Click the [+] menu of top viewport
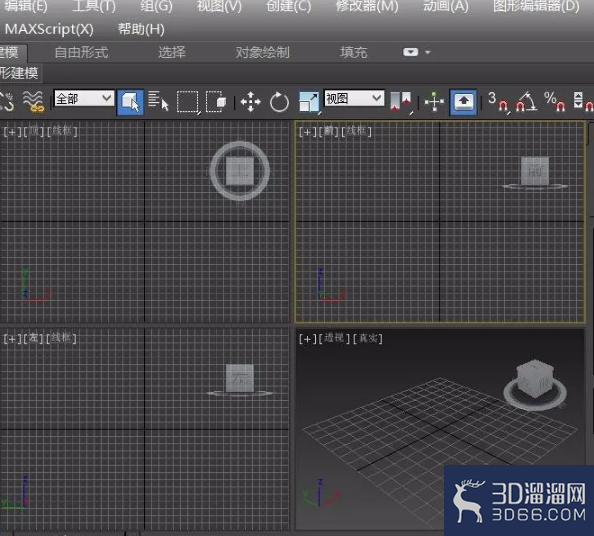This screenshot has height=536, width=594. 12,131
